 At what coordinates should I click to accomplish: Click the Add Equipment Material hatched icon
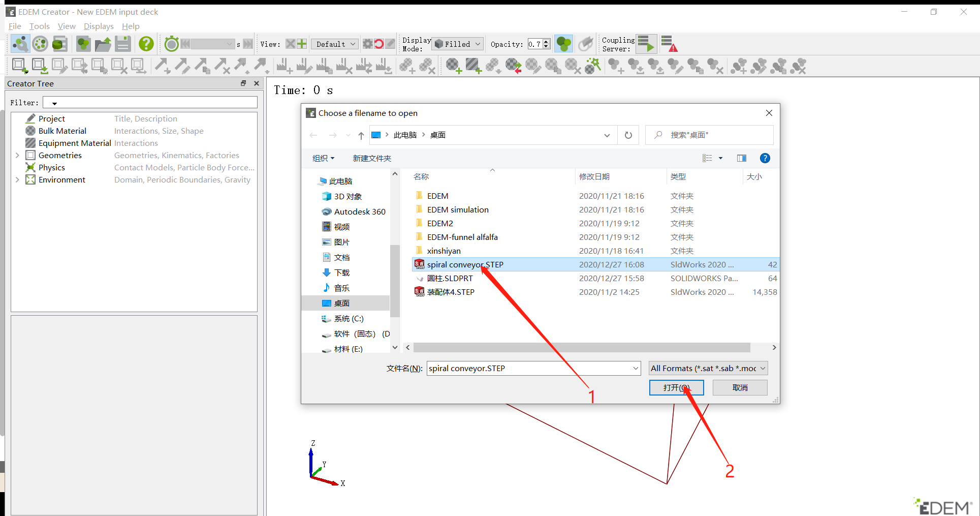(x=473, y=66)
